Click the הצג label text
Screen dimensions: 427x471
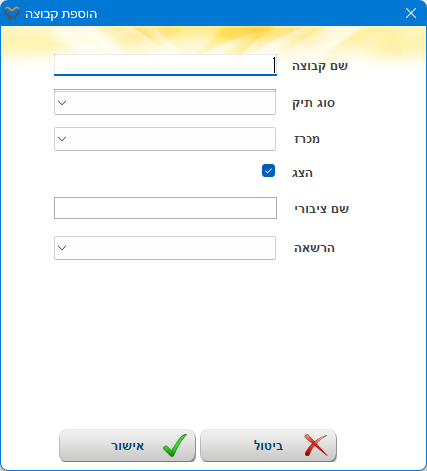tap(302, 173)
